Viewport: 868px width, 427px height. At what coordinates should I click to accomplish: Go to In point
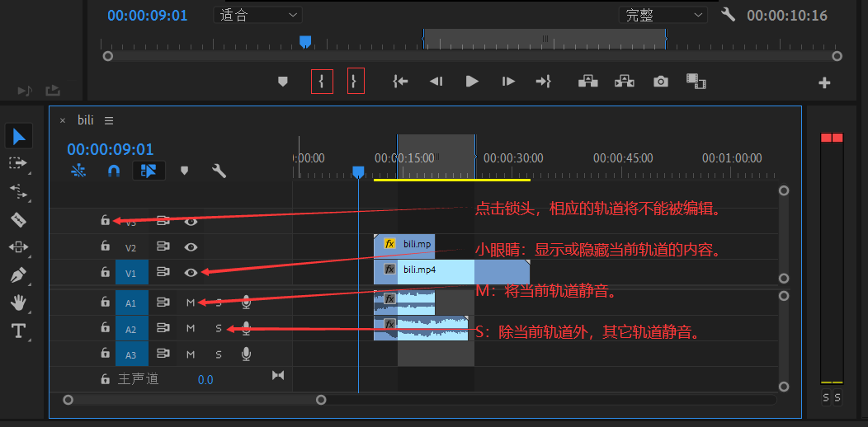coord(400,82)
